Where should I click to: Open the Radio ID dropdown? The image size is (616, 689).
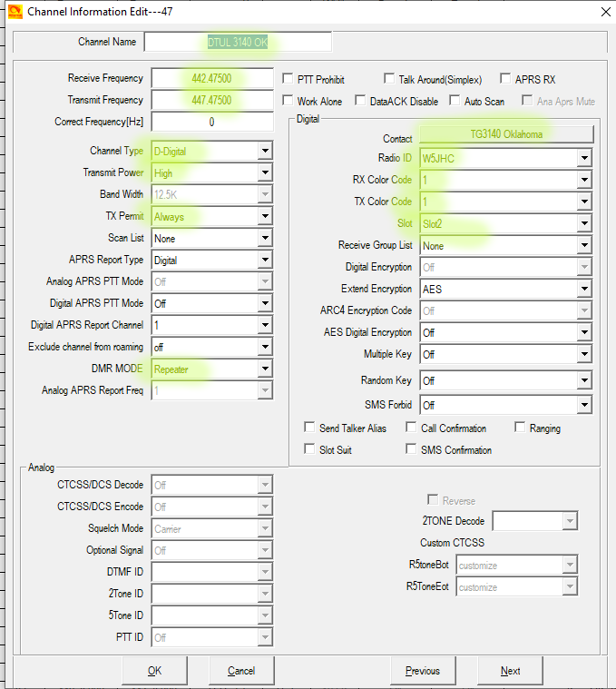pos(583,158)
